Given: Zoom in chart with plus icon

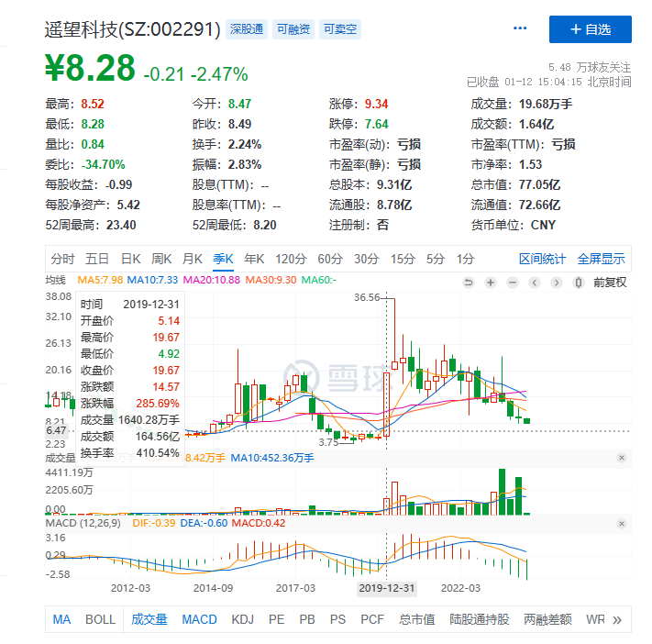Looking at the screenshot, I should point(491,282).
